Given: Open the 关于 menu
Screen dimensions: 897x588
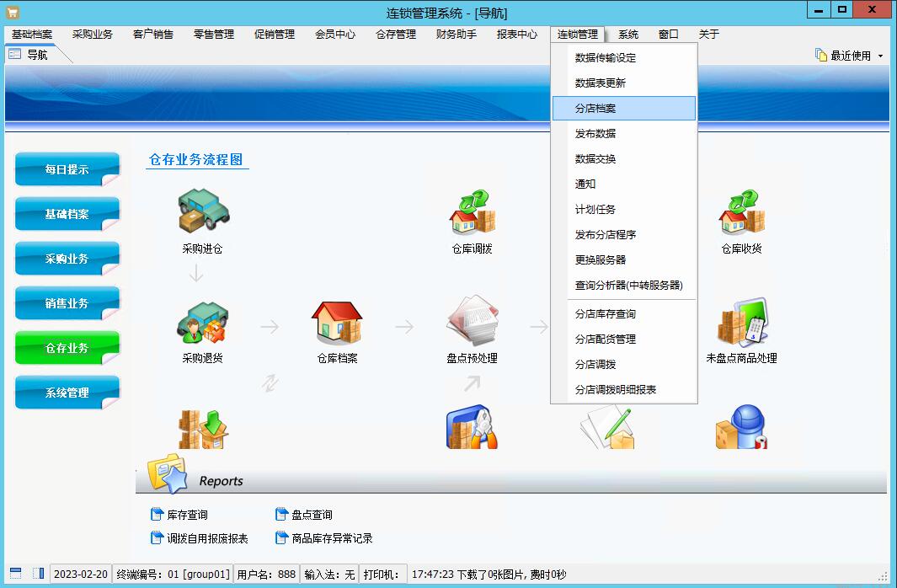Looking at the screenshot, I should [709, 35].
